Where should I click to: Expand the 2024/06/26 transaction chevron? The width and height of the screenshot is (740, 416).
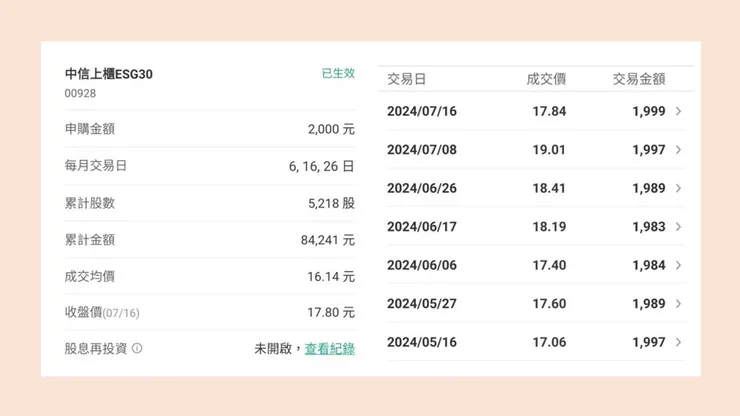point(678,188)
